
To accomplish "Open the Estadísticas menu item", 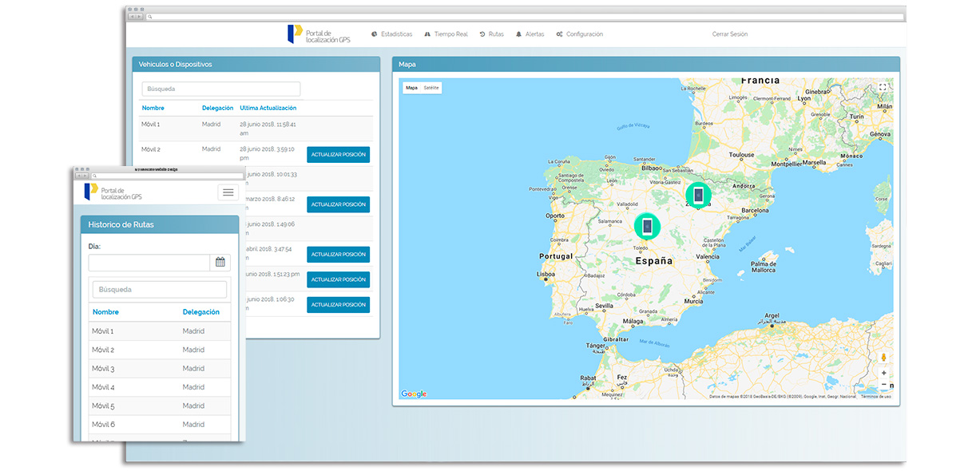I will (392, 34).
